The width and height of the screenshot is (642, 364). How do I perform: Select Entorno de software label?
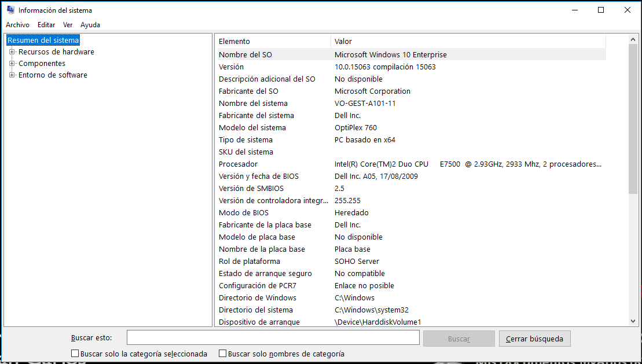click(x=53, y=75)
